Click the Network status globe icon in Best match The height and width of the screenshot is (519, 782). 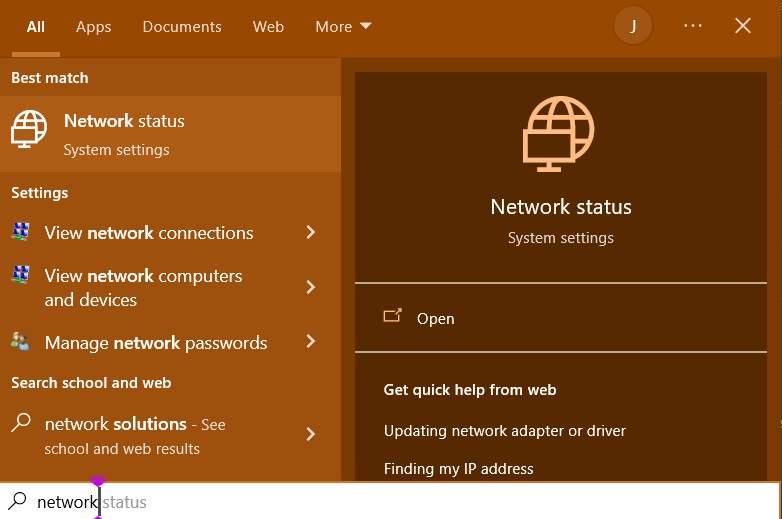click(29, 130)
